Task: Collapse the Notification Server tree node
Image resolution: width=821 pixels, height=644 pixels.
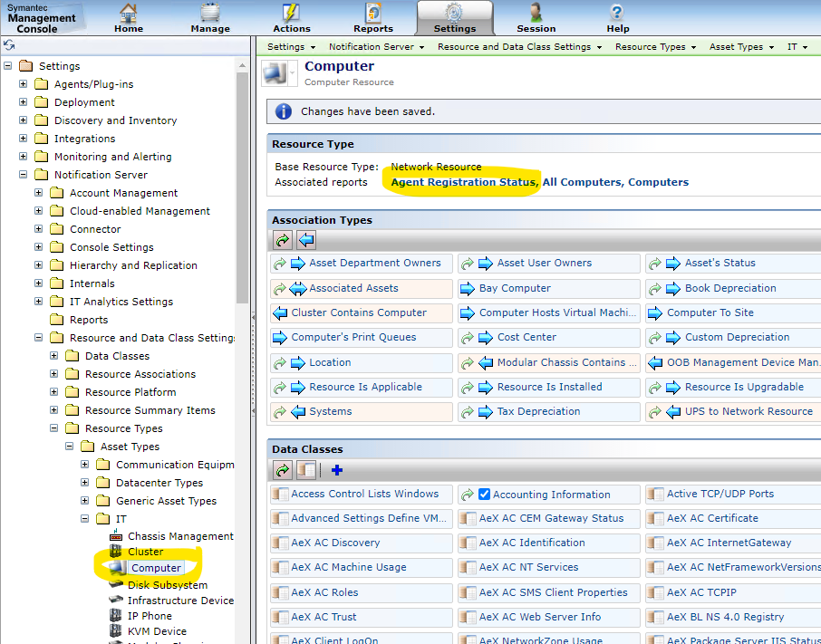Action: [x=24, y=175]
